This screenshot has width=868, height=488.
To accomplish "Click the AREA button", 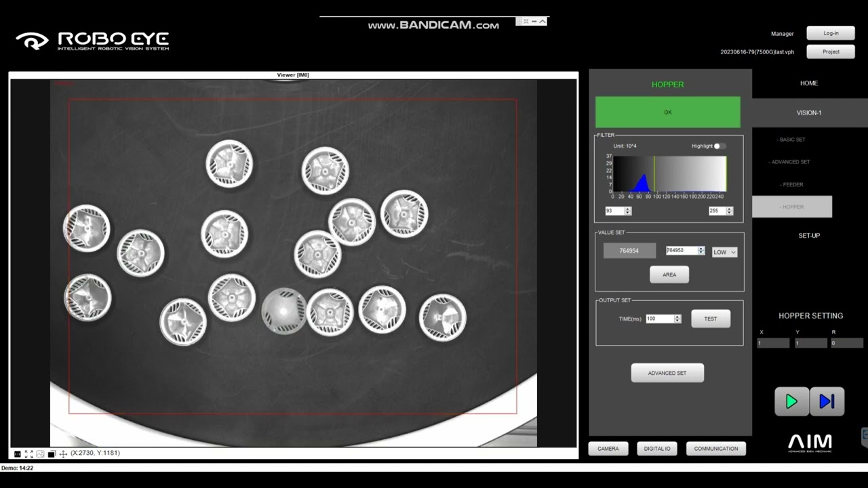I will (x=669, y=274).
